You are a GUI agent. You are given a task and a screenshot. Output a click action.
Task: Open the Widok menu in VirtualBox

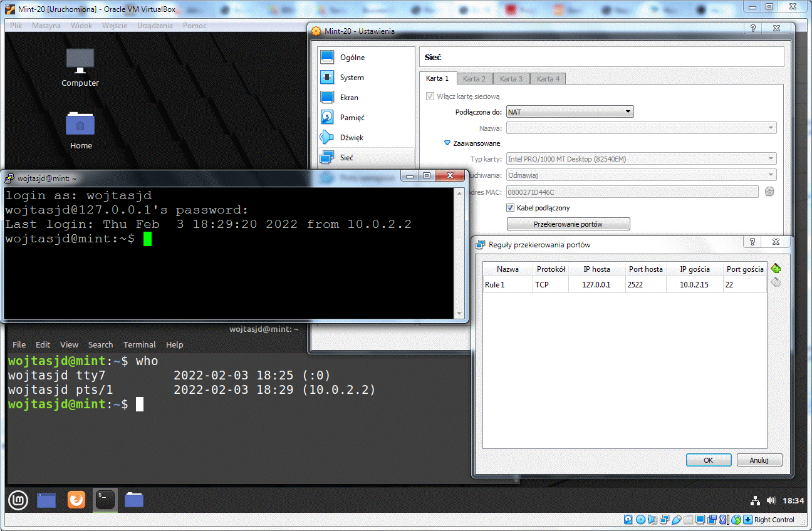pyautogui.click(x=81, y=26)
